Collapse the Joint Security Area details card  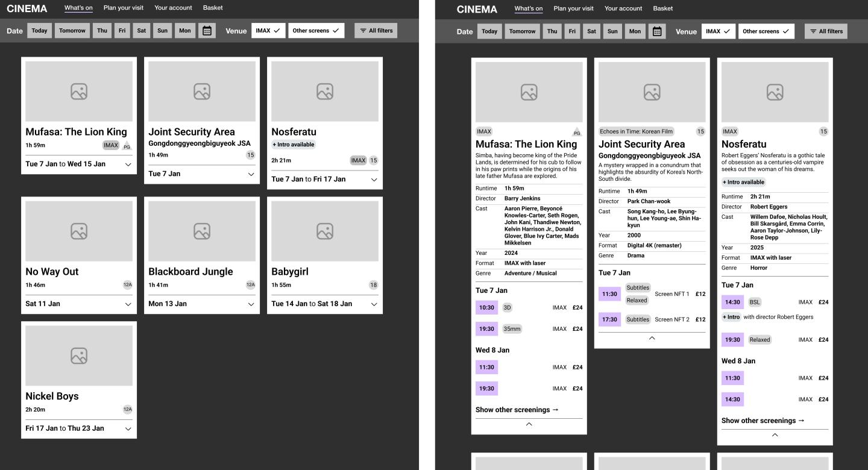point(652,339)
